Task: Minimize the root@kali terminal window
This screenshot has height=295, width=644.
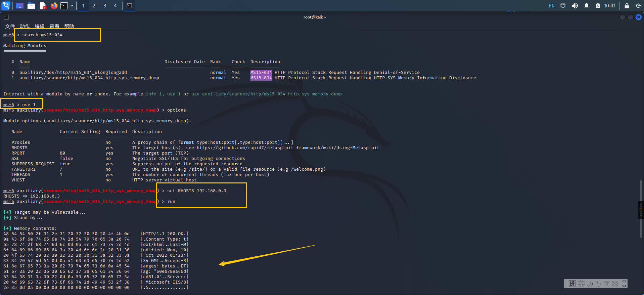Action: 623,17
